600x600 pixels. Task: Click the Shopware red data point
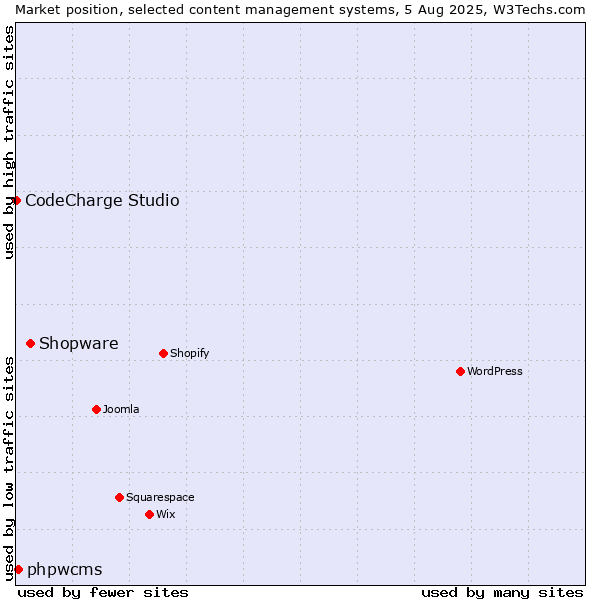point(31,344)
